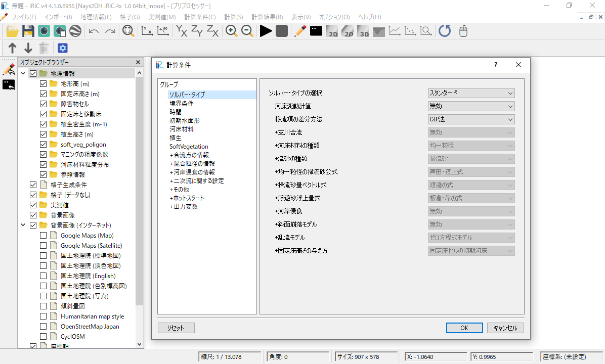Save project with floppy disk icon
Viewport: 605px width, 364px height.
[28, 31]
